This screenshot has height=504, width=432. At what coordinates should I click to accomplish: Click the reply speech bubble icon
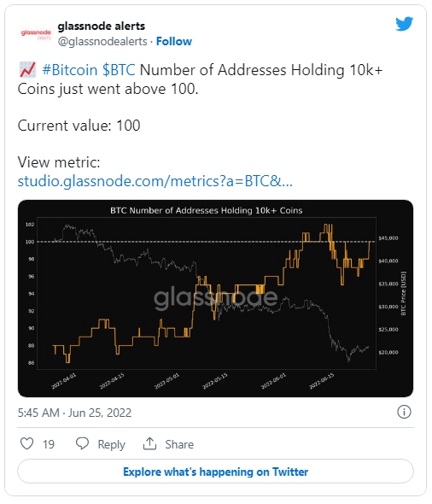[x=82, y=443]
